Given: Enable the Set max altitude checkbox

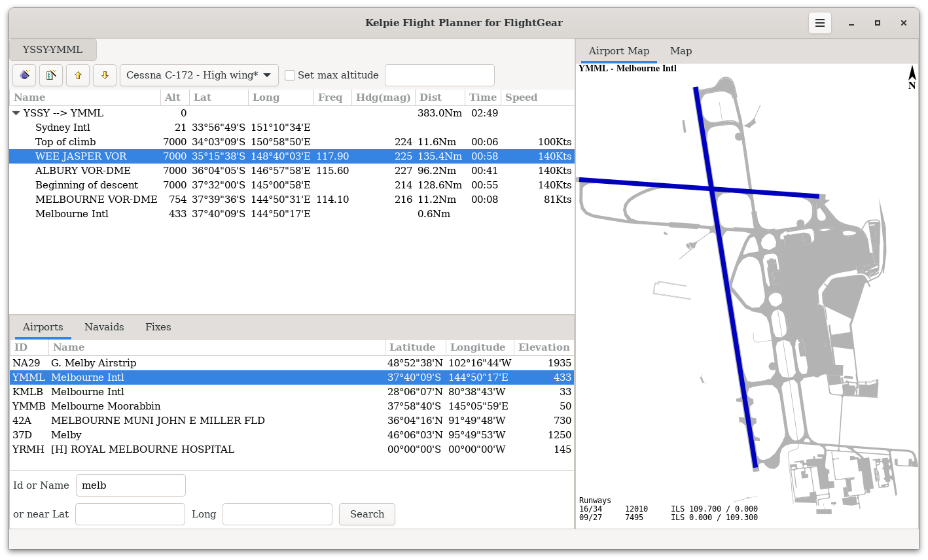Looking at the screenshot, I should (x=290, y=75).
